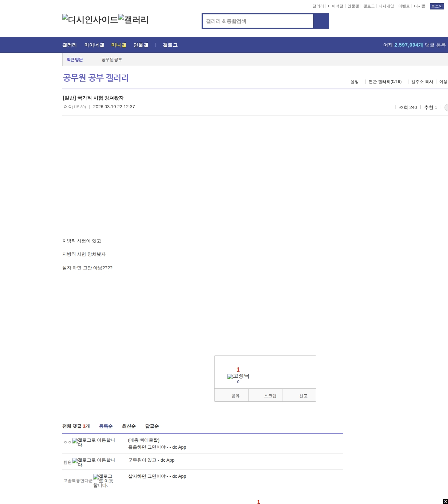Viewport: 448px width, 504px height.
Task: Open 인물갤 in the top utility links
Action: coord(353,6)
